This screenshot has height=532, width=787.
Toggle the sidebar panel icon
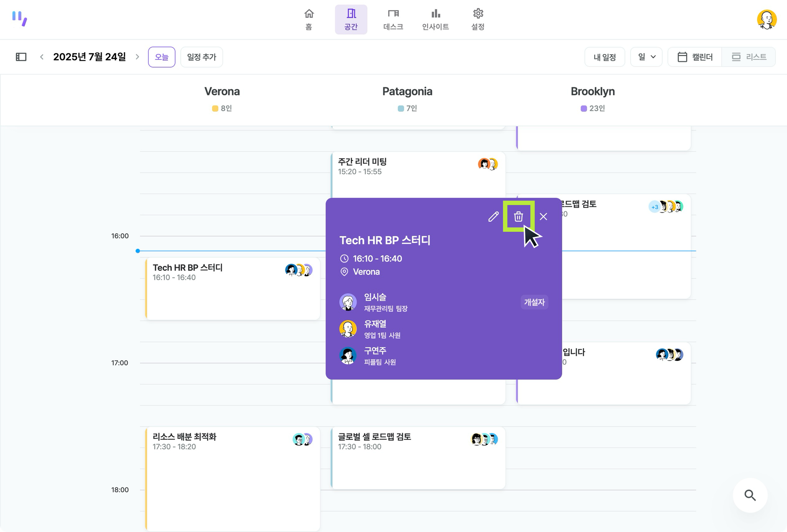click(21, 57)
